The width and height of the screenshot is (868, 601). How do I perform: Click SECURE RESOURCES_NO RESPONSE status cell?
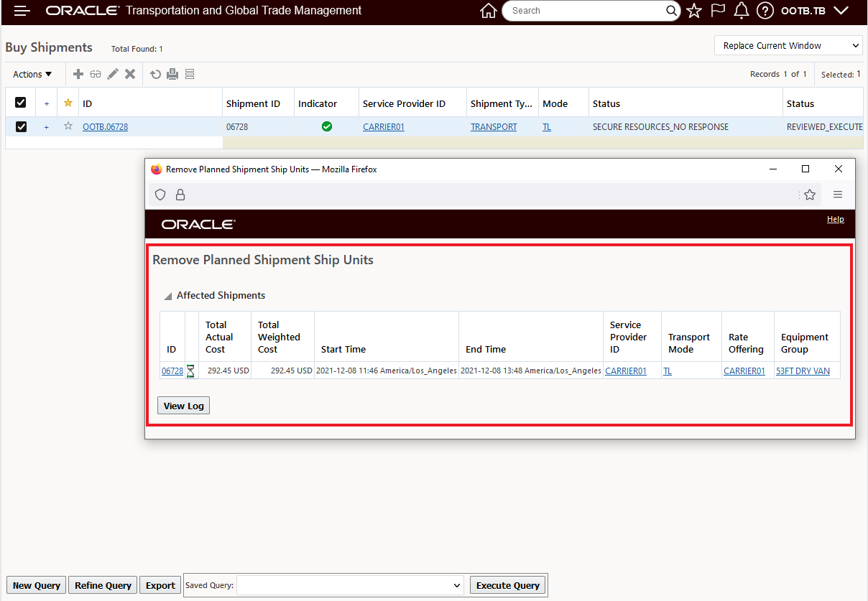(x=660, y=127)
